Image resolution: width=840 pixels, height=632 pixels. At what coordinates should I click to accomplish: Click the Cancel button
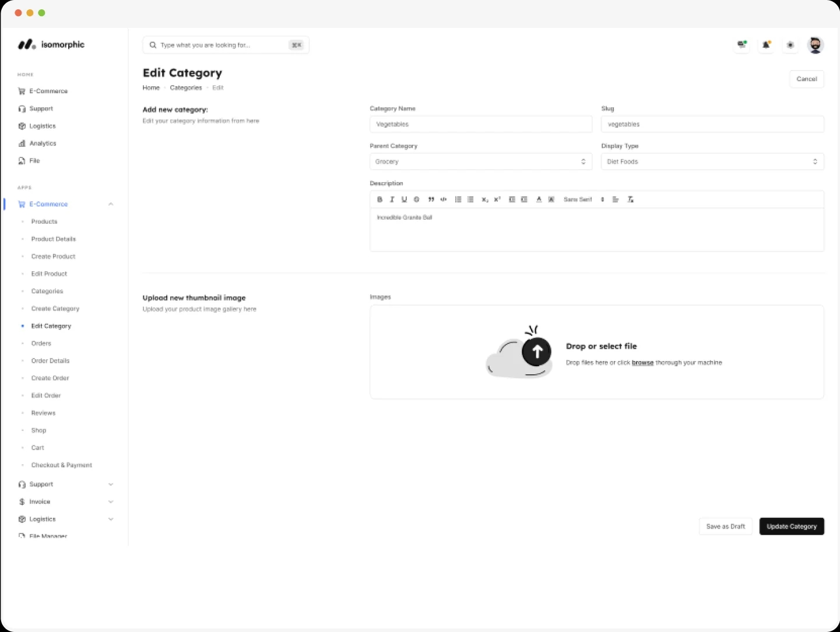807,79
